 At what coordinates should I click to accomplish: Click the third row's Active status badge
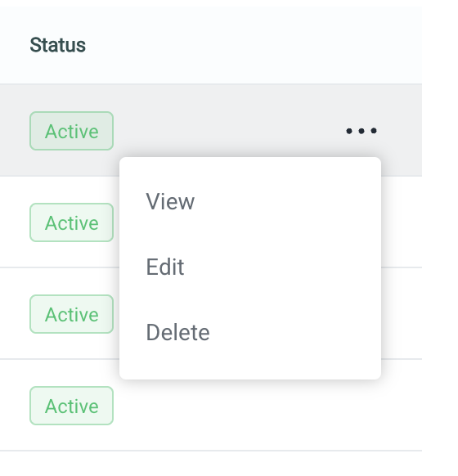coord(72,314)
